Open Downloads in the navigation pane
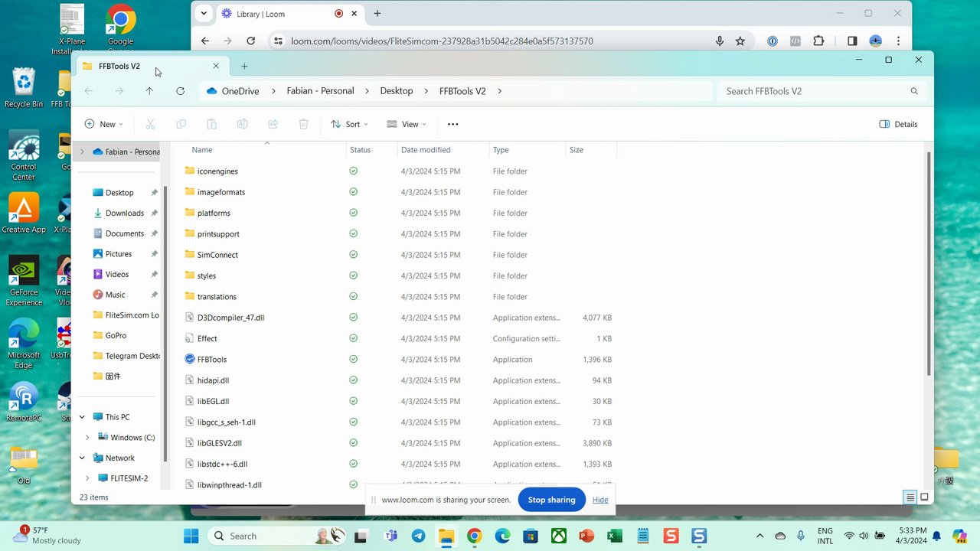The image size is (980, 551). (125, 213)
